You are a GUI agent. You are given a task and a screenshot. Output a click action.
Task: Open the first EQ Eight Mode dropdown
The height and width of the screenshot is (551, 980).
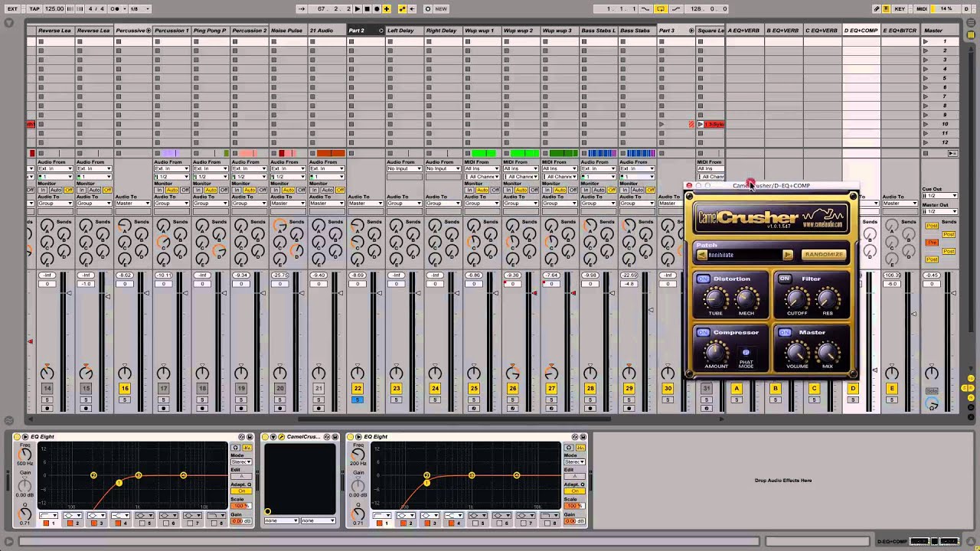click(242, 461)
